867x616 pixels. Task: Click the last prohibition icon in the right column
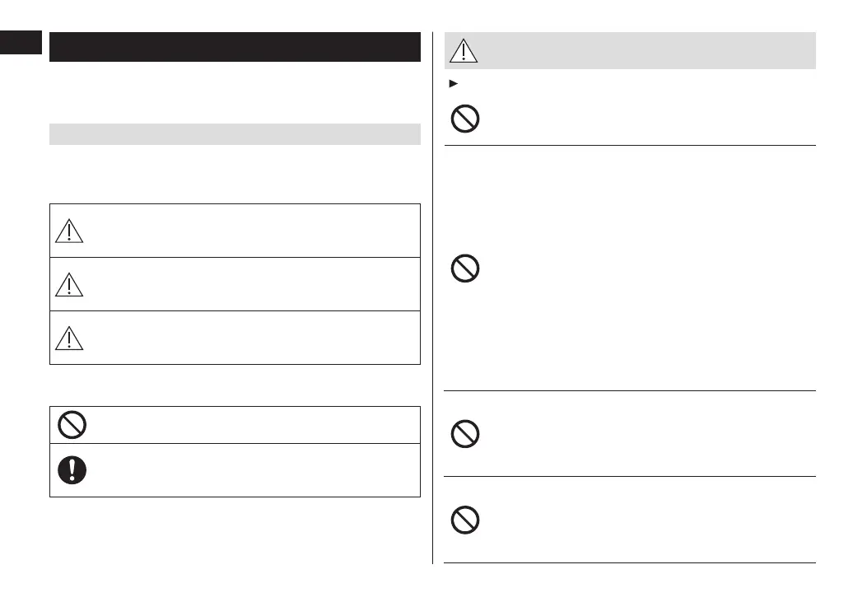tap(466, 520)
